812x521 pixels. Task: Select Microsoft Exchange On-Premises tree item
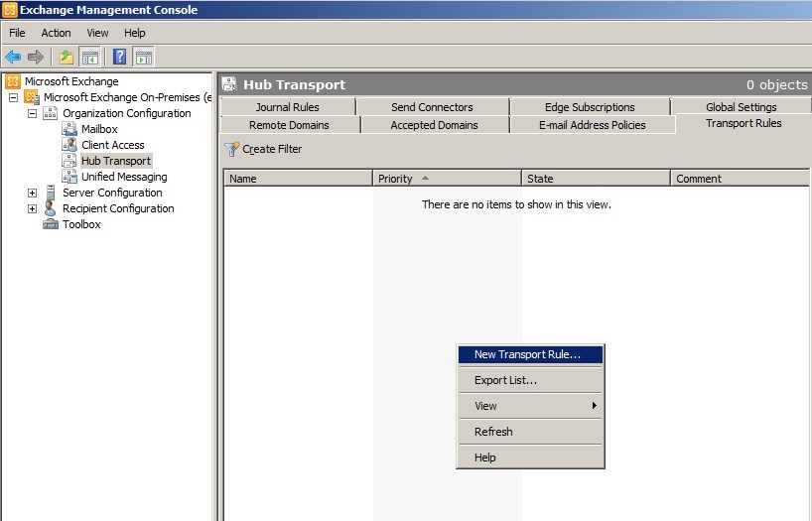[x=127, y=97]
